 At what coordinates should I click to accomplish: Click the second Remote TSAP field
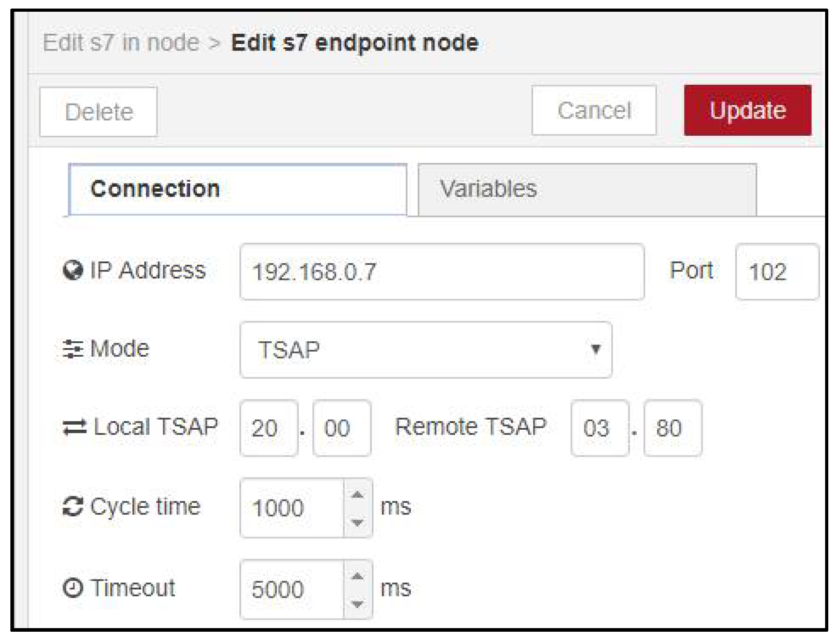(672, 428)
